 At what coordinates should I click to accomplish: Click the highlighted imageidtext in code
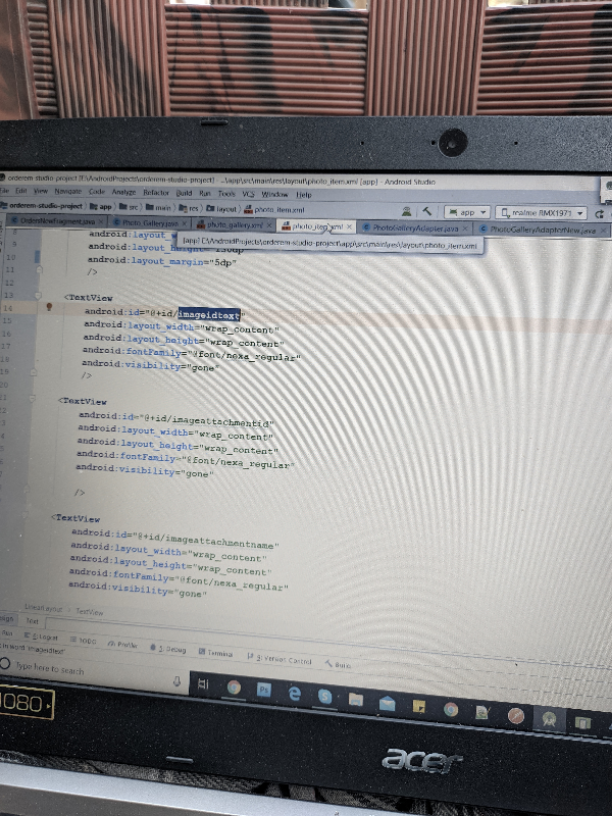[209, 315]
